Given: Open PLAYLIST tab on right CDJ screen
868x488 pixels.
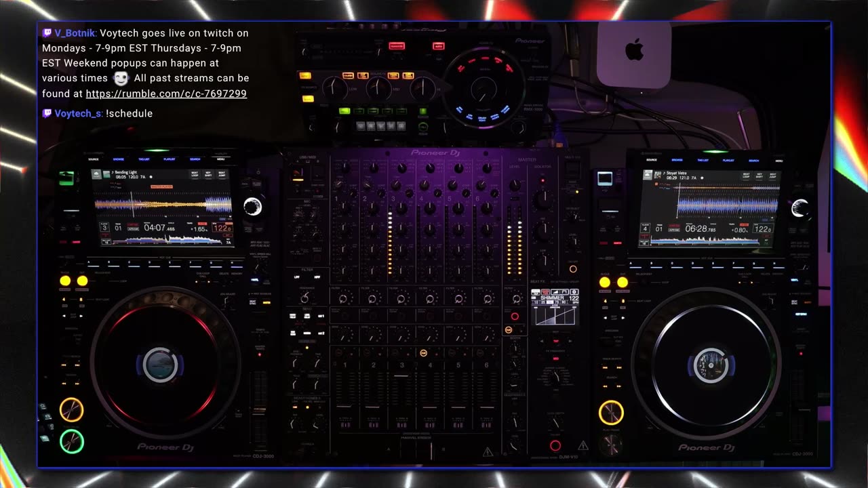Looking at the screenshot, I should point(728,161).
